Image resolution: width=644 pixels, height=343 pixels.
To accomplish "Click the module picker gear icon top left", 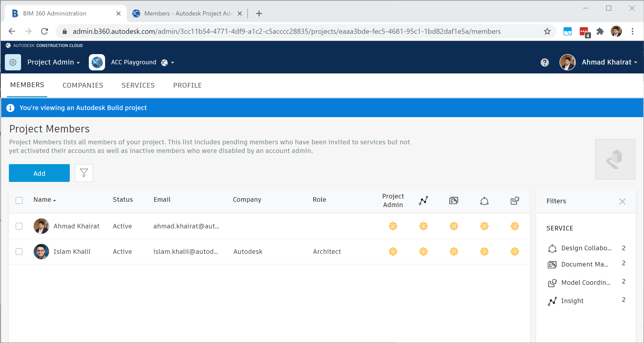I will click(13, 62).
